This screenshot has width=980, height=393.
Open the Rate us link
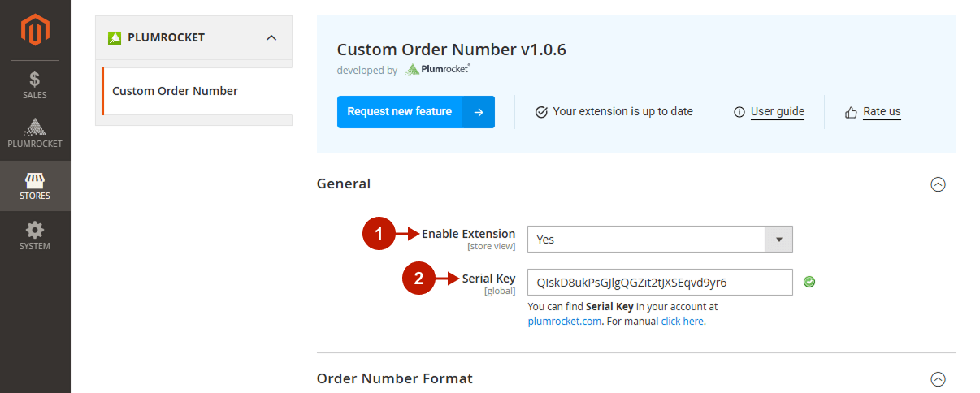[x=882, y=112]
